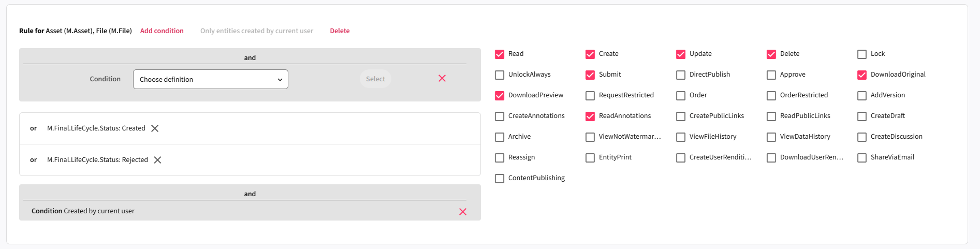Image resolution: width=980 pixels, height=249 pixels.
Task: Uncheck the Read permission
Action: tap(500, 54)
